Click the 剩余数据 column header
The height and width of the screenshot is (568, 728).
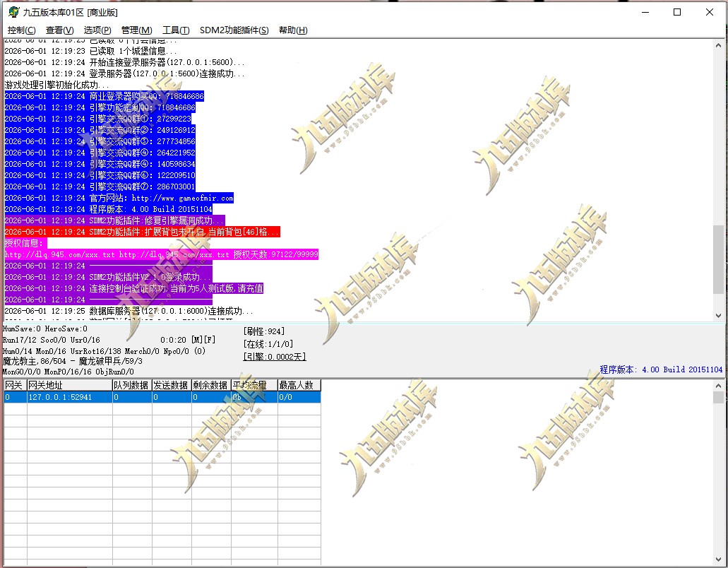211,385
